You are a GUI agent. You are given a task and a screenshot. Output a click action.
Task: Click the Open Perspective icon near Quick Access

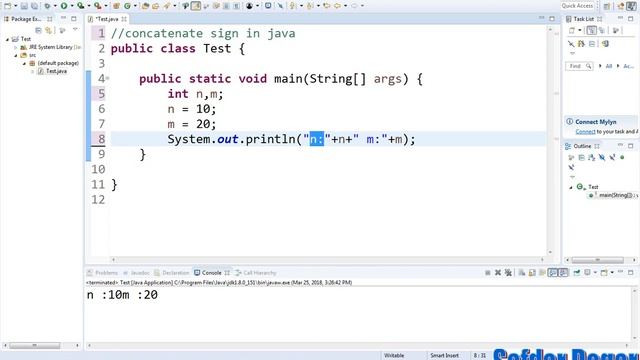tap(607, 6)
